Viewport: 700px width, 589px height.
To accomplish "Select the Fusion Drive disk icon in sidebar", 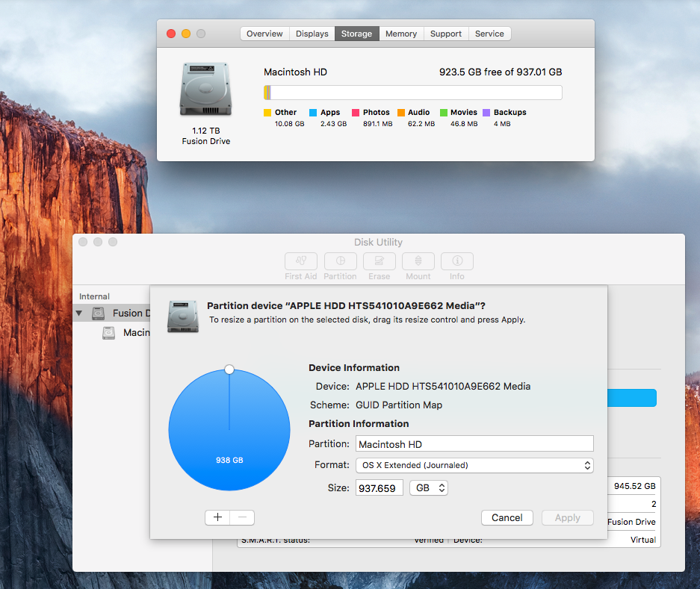I will [x=98, y=314].
